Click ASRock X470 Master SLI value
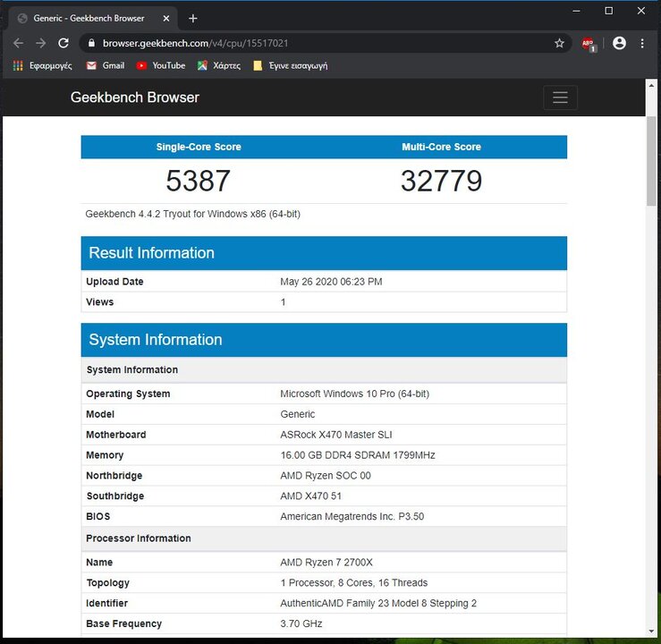This screenshot has width=661, height=644. [336, 435]
